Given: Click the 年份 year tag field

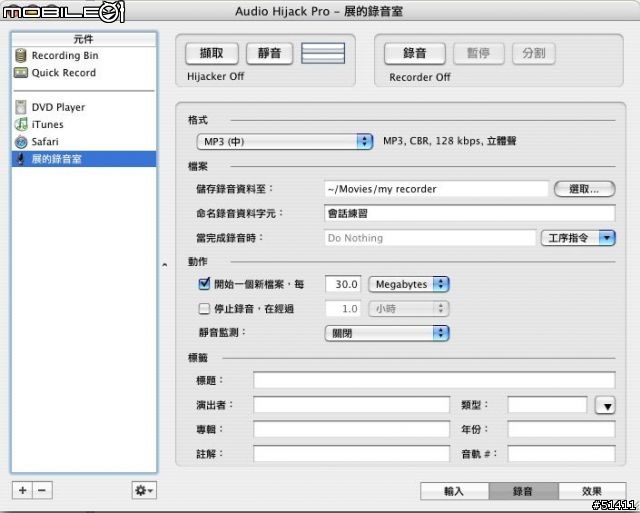Looking at the screenshot, I should [x=561, y=429].
